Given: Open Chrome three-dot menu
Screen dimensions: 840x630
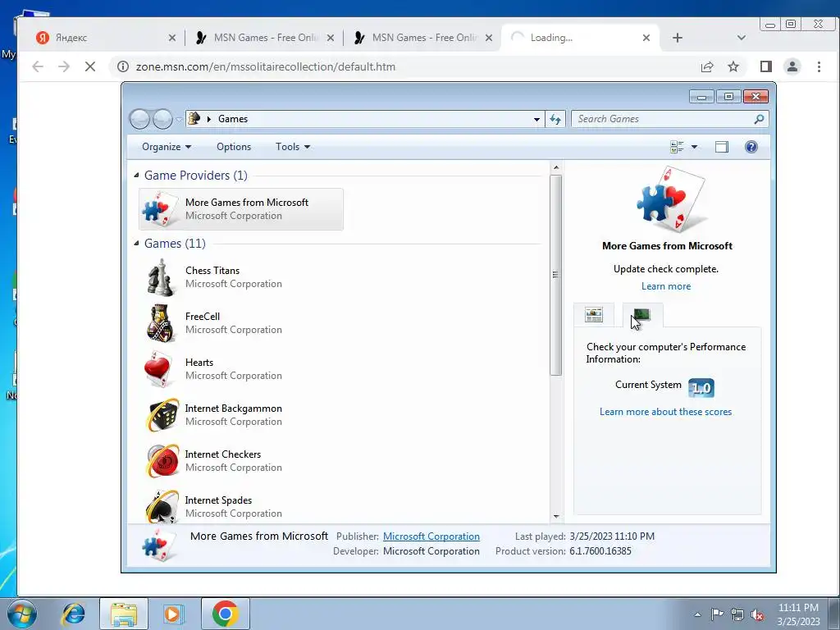Looking at the screenshot, I should [819, 66].
